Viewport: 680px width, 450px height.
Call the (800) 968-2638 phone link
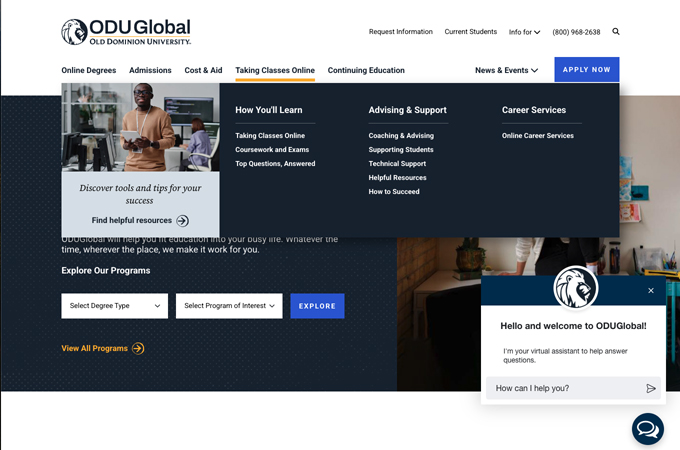pyautogui.click(x=576, y=32)
